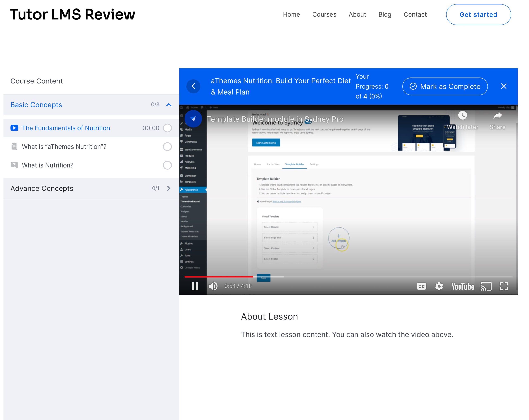Open About nav menu item
Image resolution: width=529 pixels, height=420 pixels.
(x=357, y=14)
